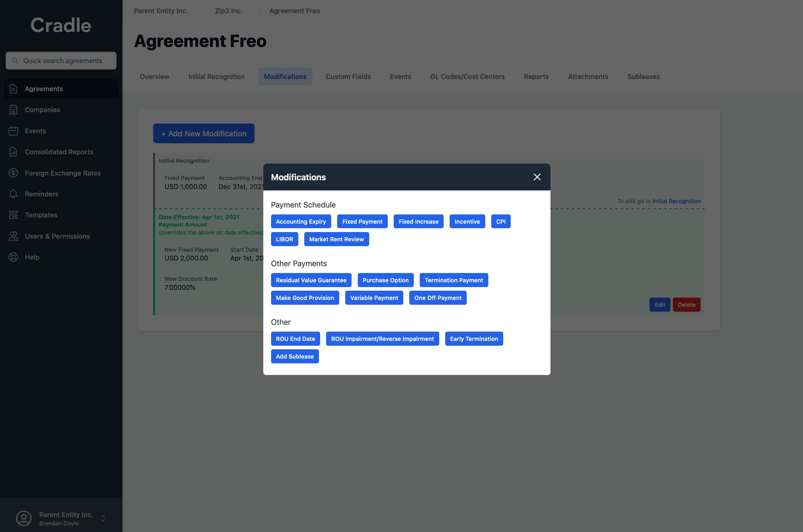
Task: Close the Modifications dialog with X
Action: click(x=537, y=177)
